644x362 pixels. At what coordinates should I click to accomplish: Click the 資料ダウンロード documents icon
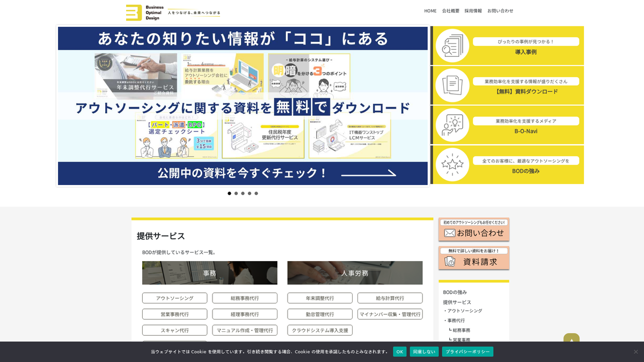click(452, 85)
